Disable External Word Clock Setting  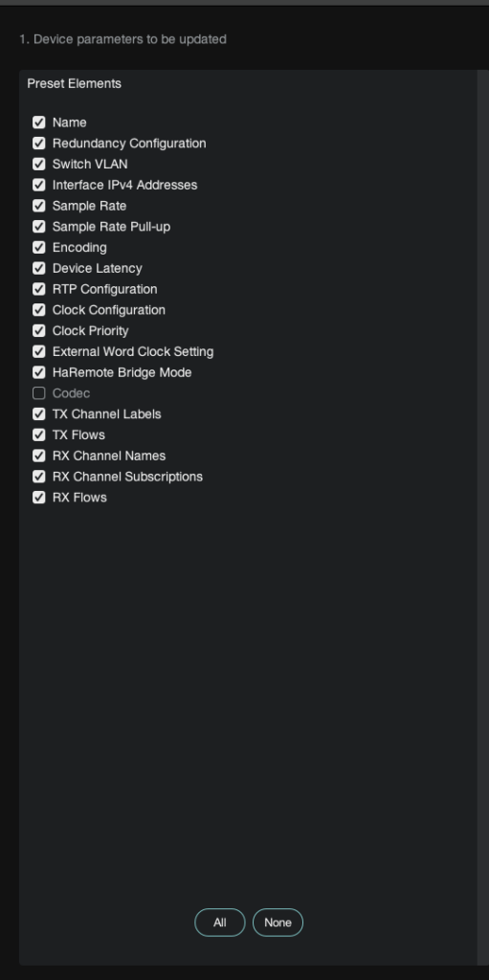click(39, 351)
